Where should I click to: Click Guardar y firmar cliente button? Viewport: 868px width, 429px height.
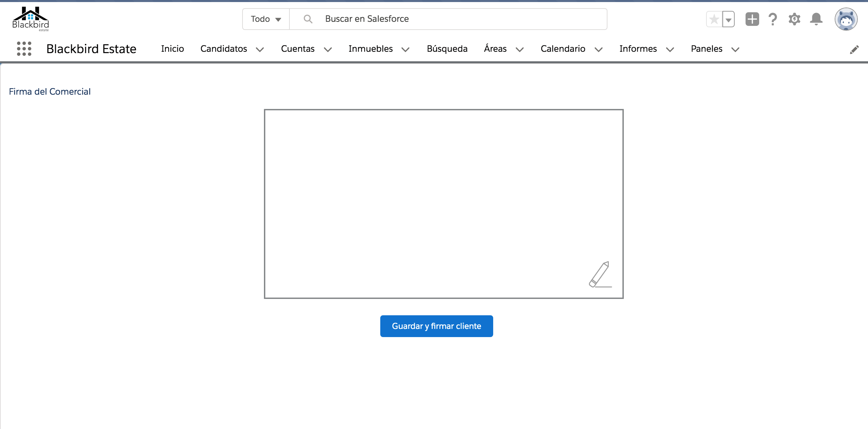[x=436, y=326]
